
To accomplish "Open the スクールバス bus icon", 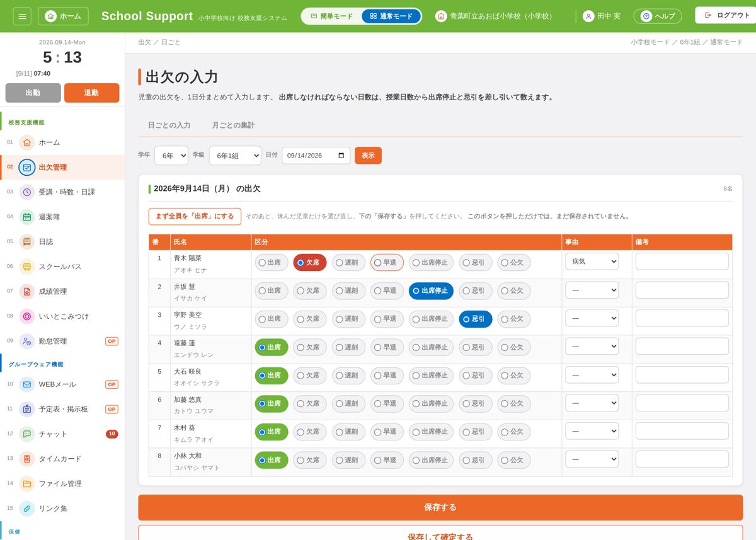I will tap(26, 267).
